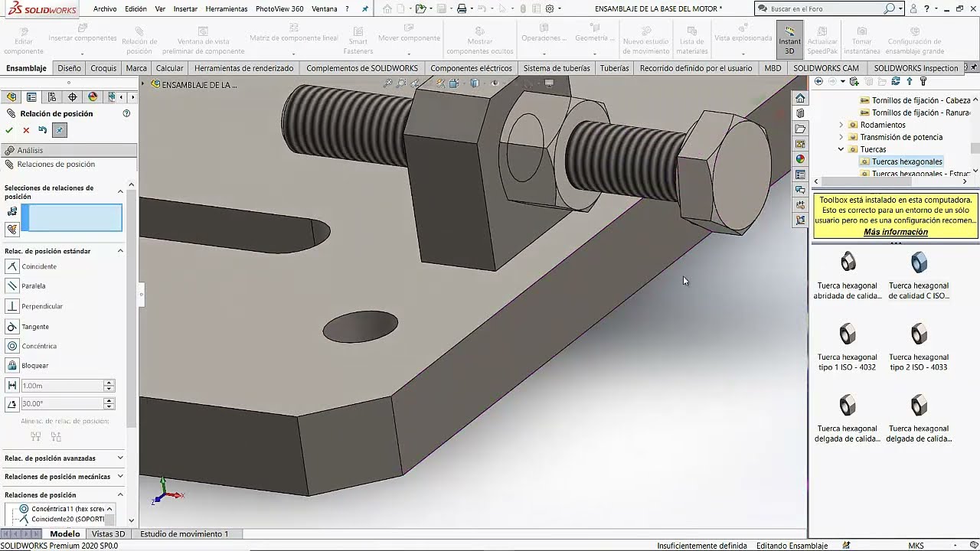Refresh the Design Library view
Viewport: 980px width, 551px height.
click(x=896, y=81)
